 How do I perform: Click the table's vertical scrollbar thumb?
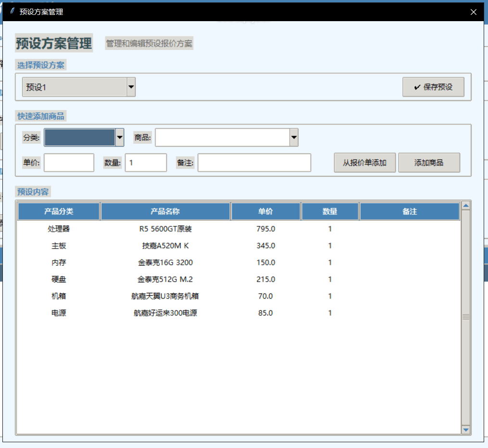tap(465, 317)
